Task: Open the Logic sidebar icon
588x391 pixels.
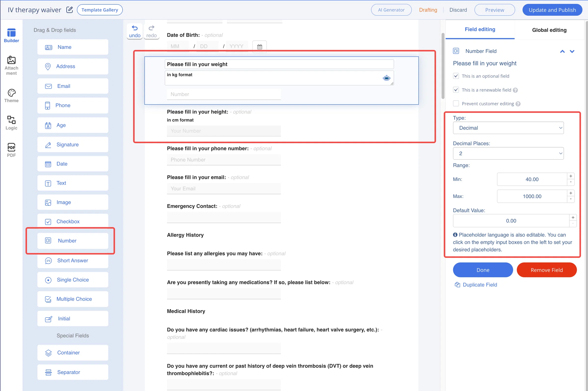Action: tap(11, 120)
